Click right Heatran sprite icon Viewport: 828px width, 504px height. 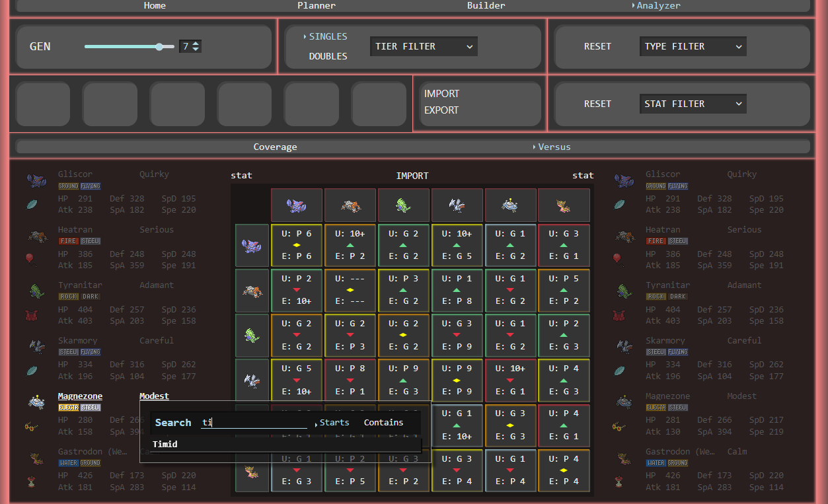[x=624, y=236]
